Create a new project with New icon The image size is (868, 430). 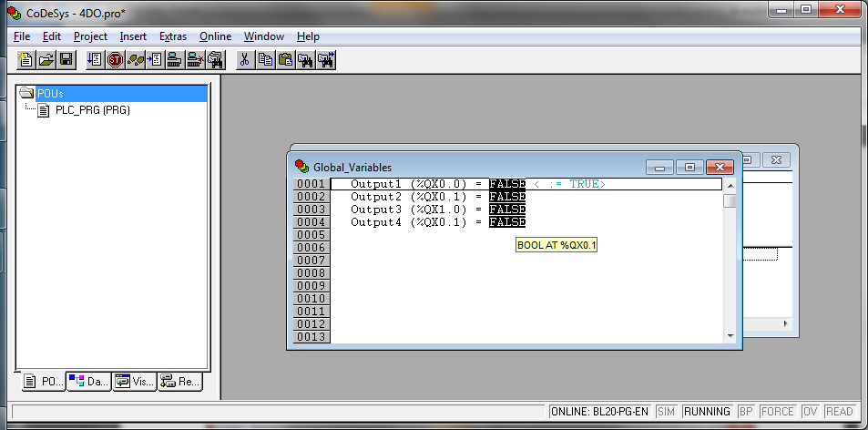pyautogui.click(x=26, y=60)
